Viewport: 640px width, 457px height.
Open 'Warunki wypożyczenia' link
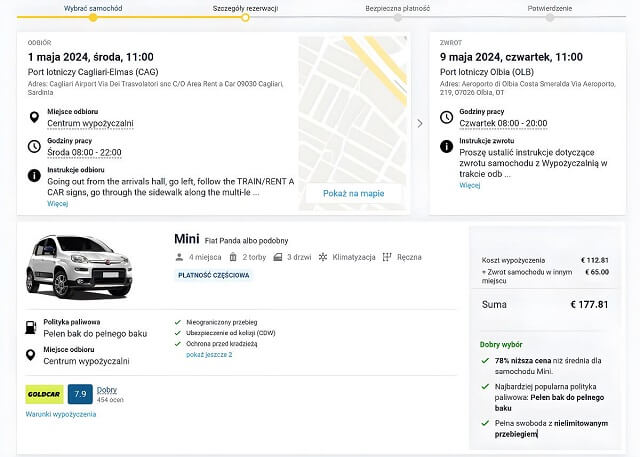tap(61, 414)
